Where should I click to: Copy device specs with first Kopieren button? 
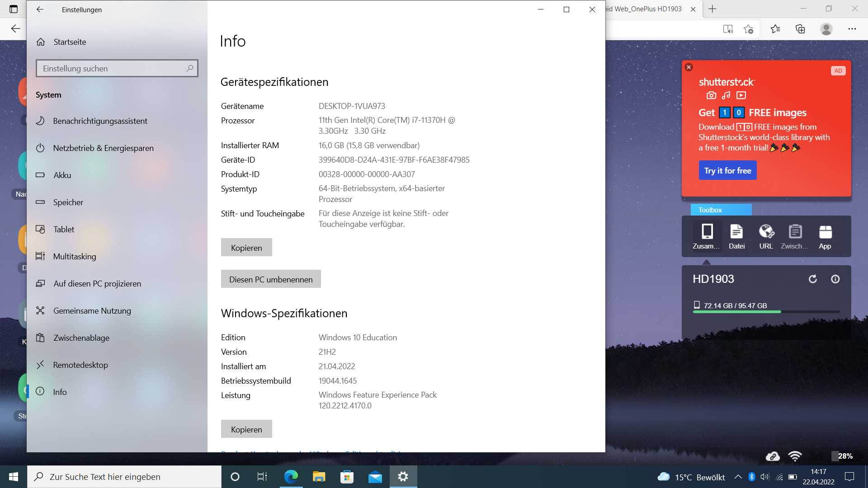246,248
